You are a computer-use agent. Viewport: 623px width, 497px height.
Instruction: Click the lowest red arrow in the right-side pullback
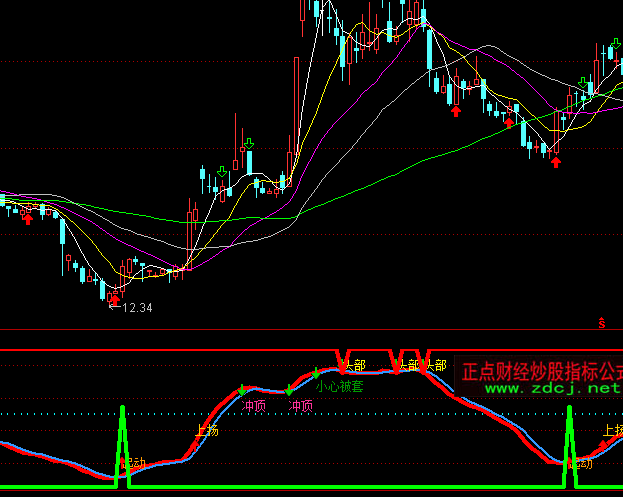(x=555, y=160)
